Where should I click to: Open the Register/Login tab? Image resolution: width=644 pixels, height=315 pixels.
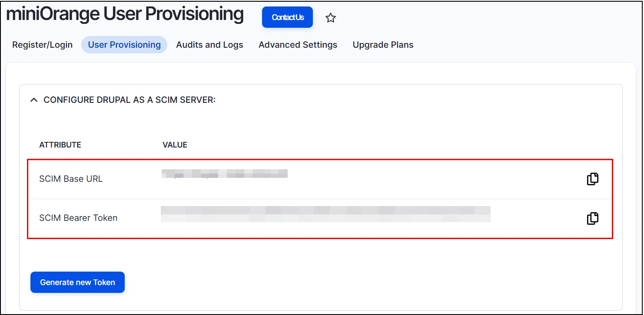click(x=43, y=45)
